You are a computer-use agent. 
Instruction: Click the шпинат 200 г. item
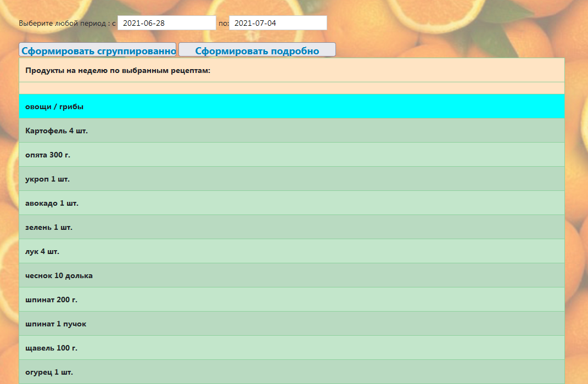(292, 300)
